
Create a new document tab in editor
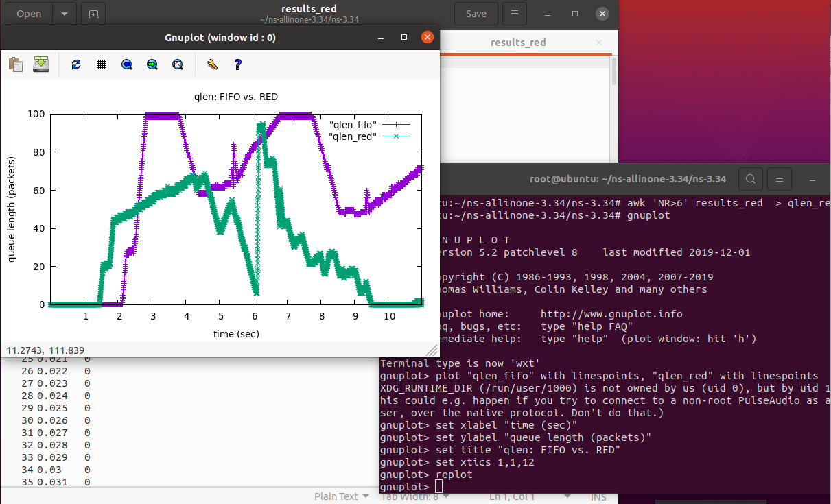[93, 14]
